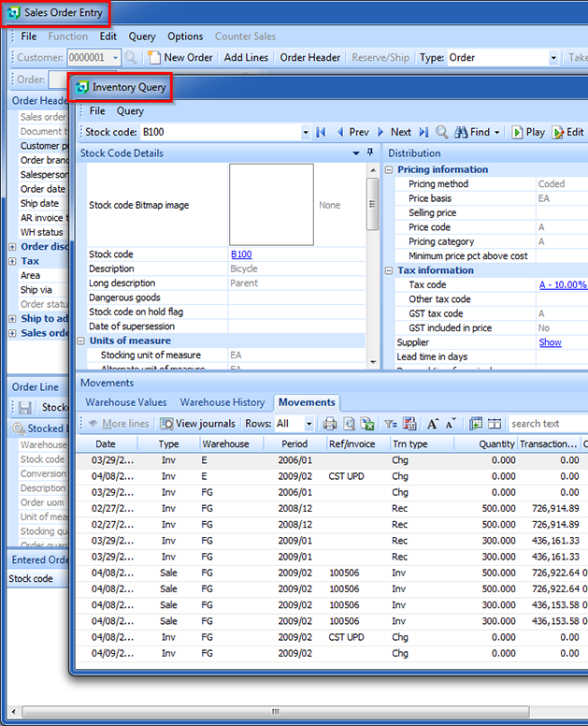Click Add Lines in Sales Order Entry
Screen dimensions: 588x726
(246, 58)
